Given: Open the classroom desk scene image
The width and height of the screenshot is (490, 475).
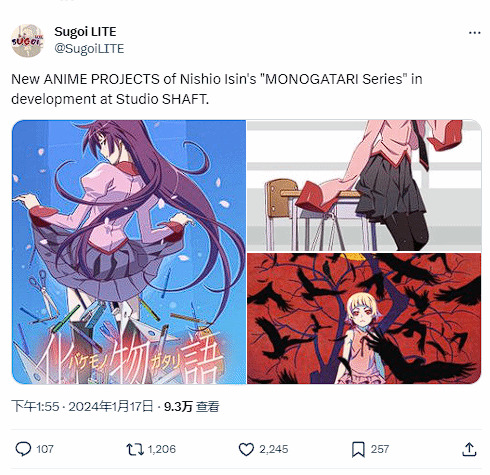Looking at the screenshot, I should [364, 185].
